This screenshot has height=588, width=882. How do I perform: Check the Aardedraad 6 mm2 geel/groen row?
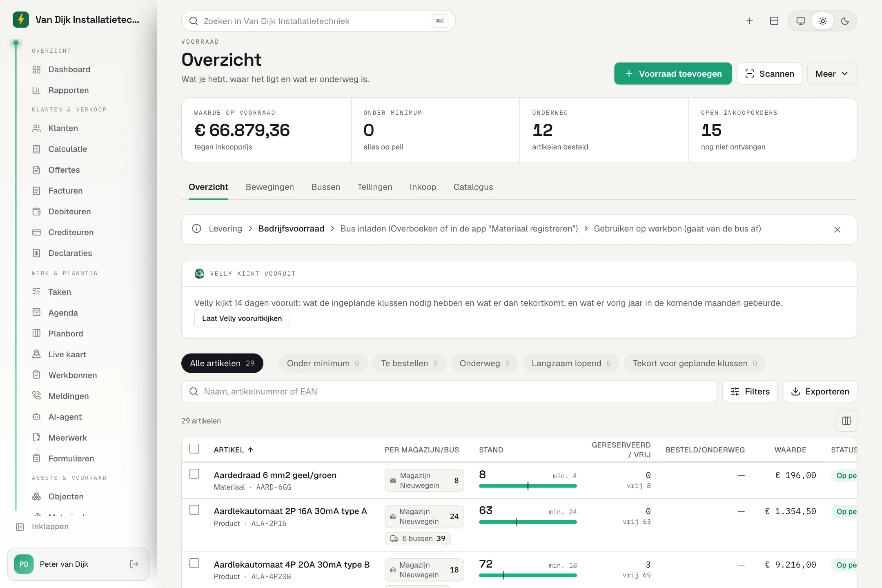point(194,474)
